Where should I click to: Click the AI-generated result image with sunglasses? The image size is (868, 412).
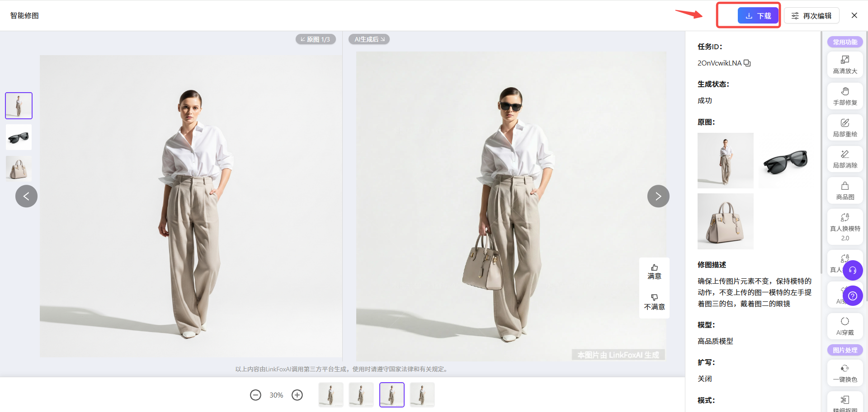click(511, 206)
